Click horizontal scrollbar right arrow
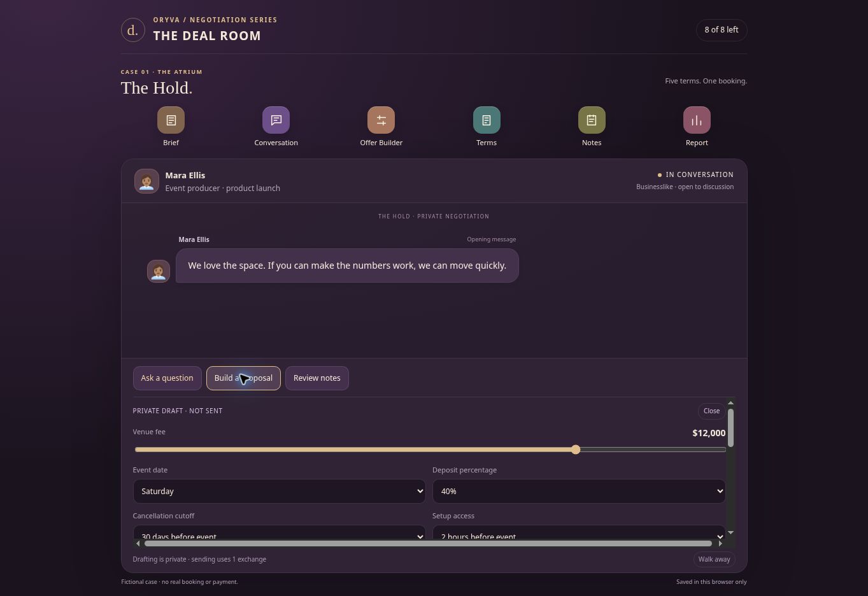Viewport: 868px width, 596px height. point(720,543)
